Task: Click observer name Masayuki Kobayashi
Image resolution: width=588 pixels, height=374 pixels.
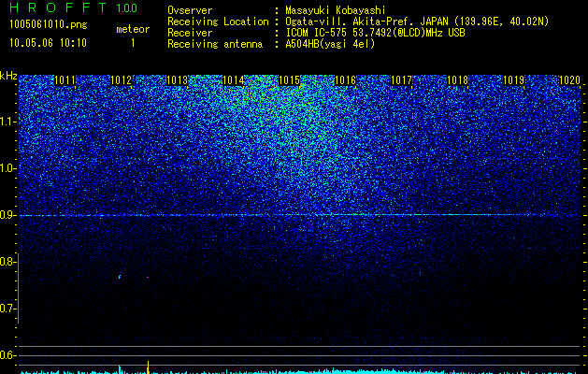Action: (336, 10)
